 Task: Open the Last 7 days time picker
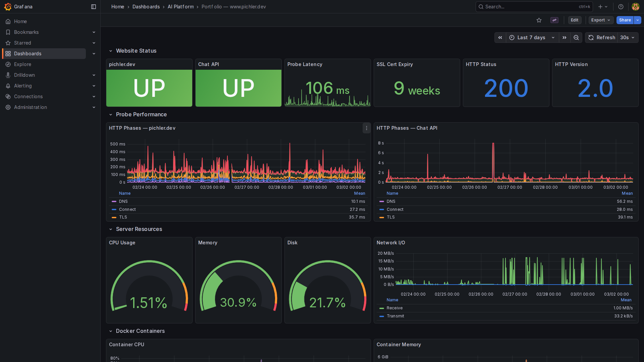(x=532, y=38)
